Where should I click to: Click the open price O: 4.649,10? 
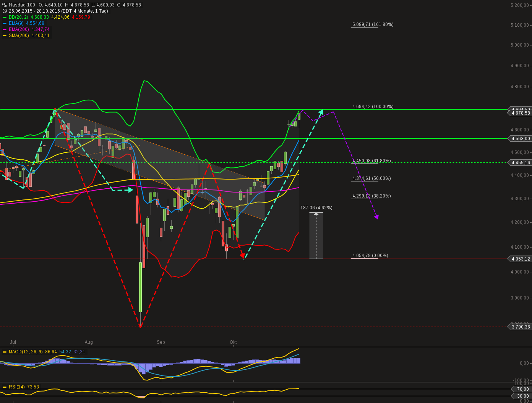[x=50, y=5]
